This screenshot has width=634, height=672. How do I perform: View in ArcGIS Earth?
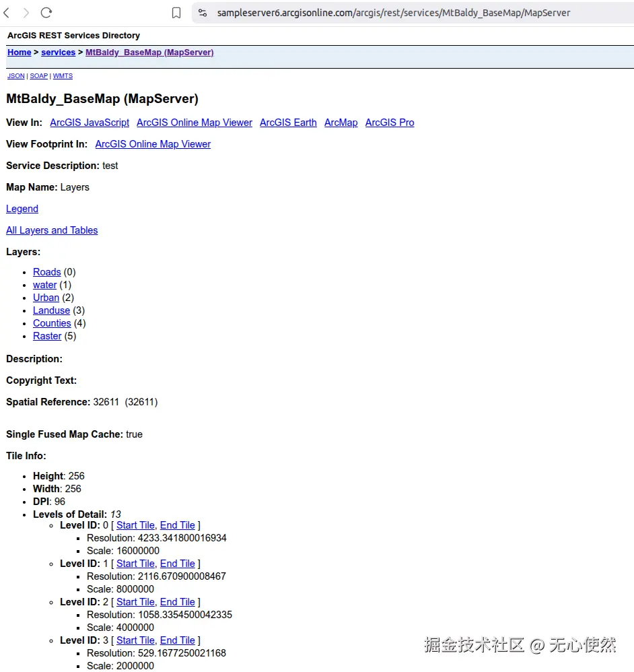(288, 123)
